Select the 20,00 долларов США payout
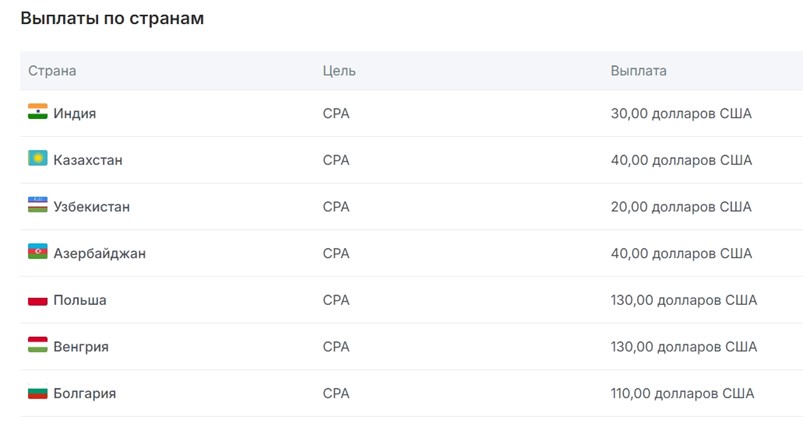 681,207
